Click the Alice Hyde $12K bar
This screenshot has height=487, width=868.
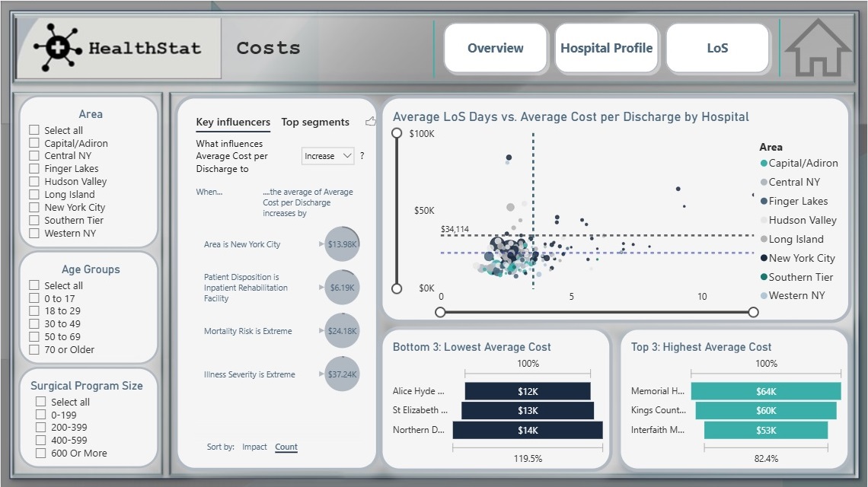coord(528,391)
